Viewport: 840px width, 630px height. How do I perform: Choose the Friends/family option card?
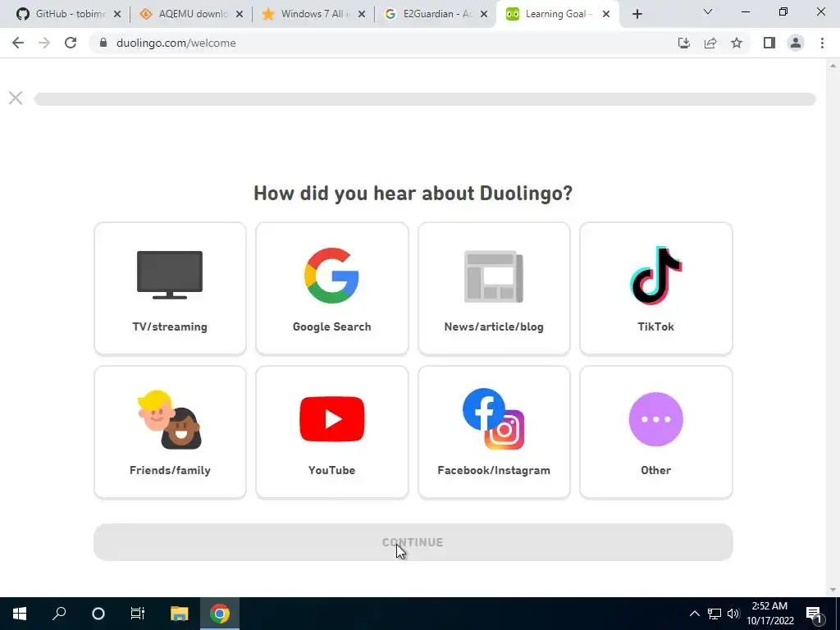170,432
